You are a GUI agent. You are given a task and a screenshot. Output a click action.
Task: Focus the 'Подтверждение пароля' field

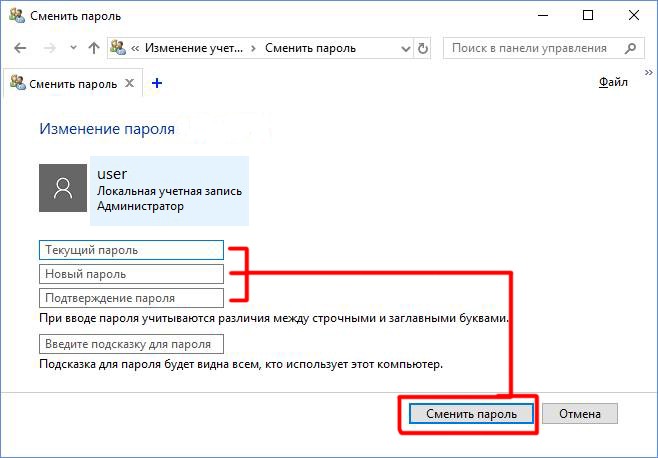click(131, 298)
